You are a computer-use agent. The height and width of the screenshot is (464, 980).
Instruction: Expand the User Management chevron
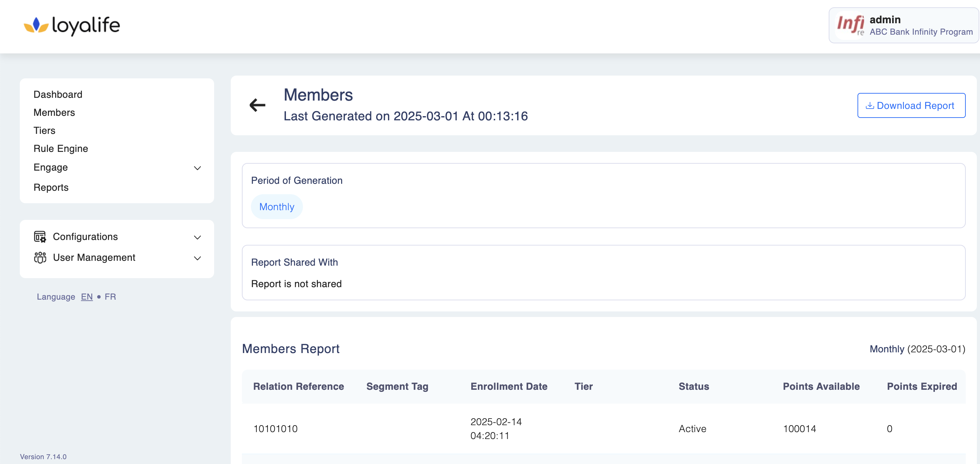[x=197, y=258]
